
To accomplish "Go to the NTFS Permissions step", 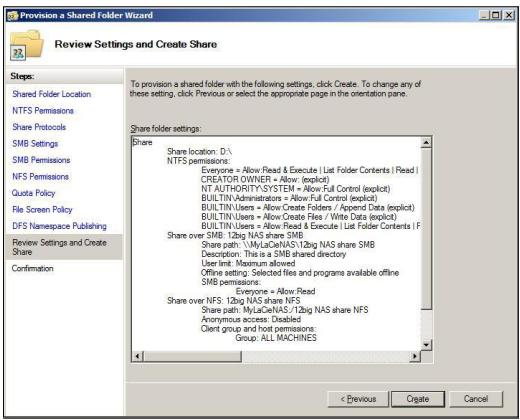I will coord(43,111).
